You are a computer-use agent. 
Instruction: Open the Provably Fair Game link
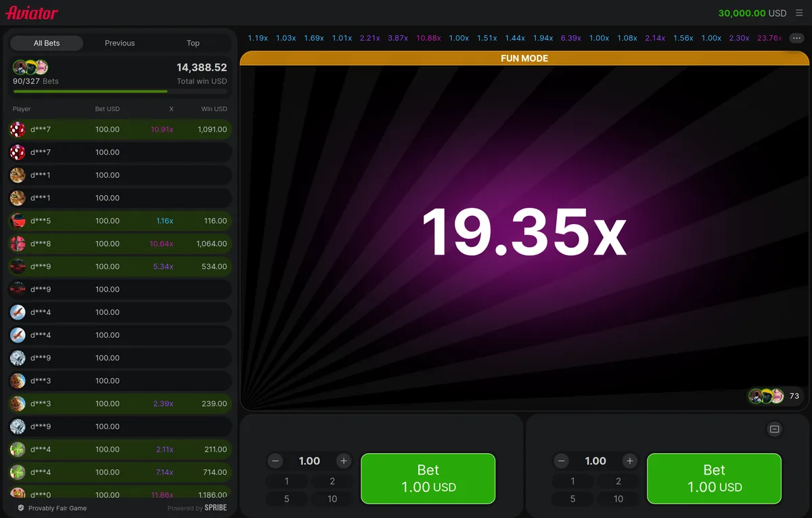(x=58, y=508)
